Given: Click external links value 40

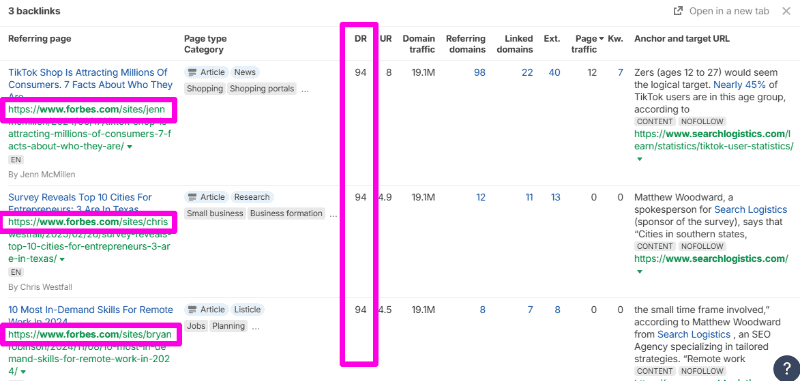Looking at the screenshot, I should pos(554,72).
